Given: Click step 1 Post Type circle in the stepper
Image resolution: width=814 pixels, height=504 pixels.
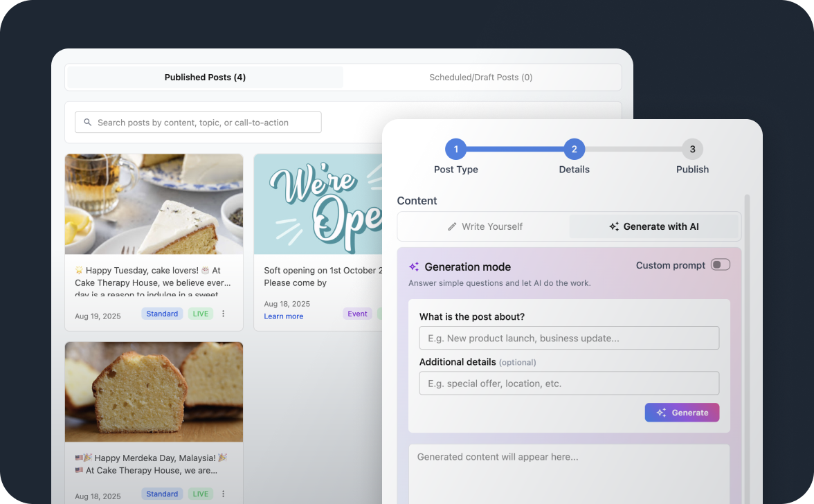Looking at the screenshot, I should (x=455, y=149).
